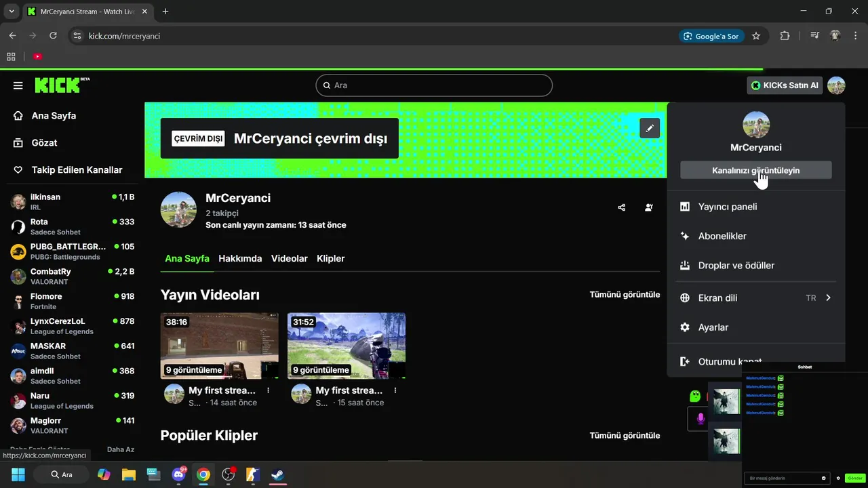The width and height of the screenshot is (868, 488).
Task: Reload the page in Chrome
Action: (x=53, y=36)
